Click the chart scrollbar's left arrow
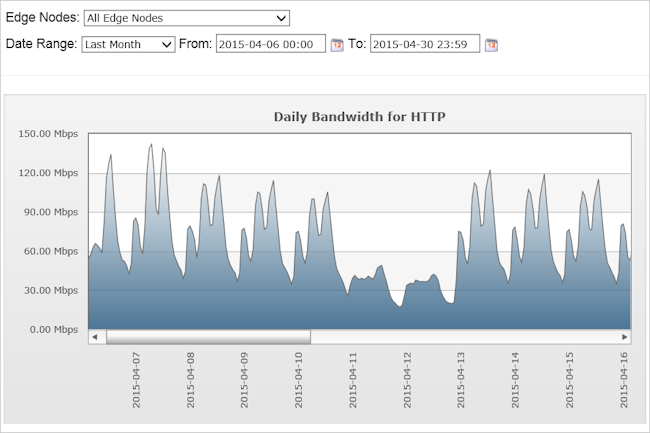The width and height of the screenshot is (650, 433). (94, 337)
